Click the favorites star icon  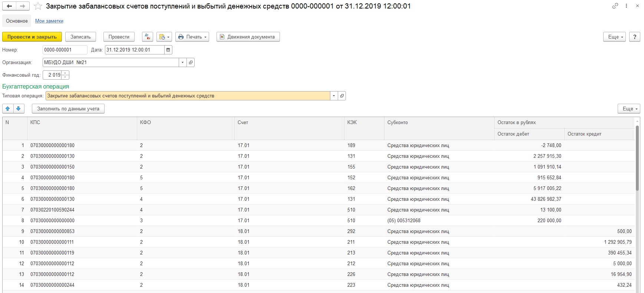point(38,6)
